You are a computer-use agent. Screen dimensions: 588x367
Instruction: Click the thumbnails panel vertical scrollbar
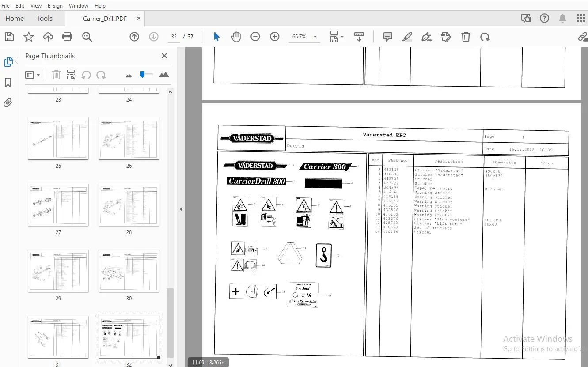170,324
